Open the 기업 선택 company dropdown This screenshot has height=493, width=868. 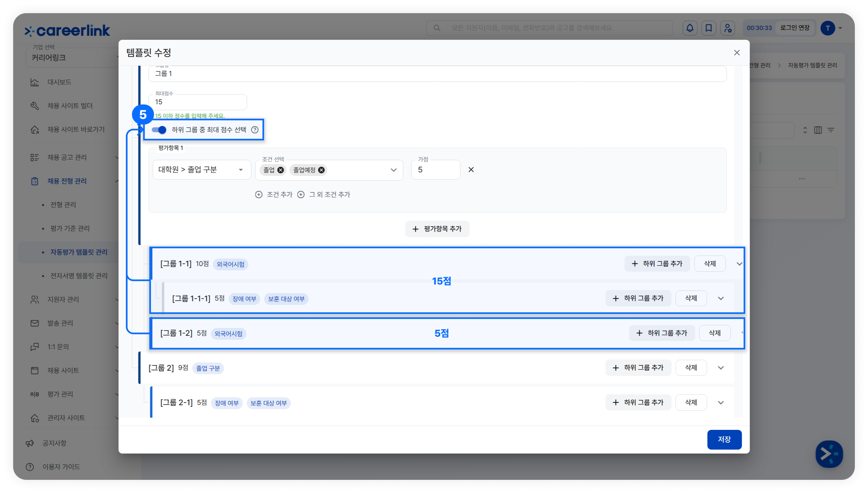click(72, 58)
